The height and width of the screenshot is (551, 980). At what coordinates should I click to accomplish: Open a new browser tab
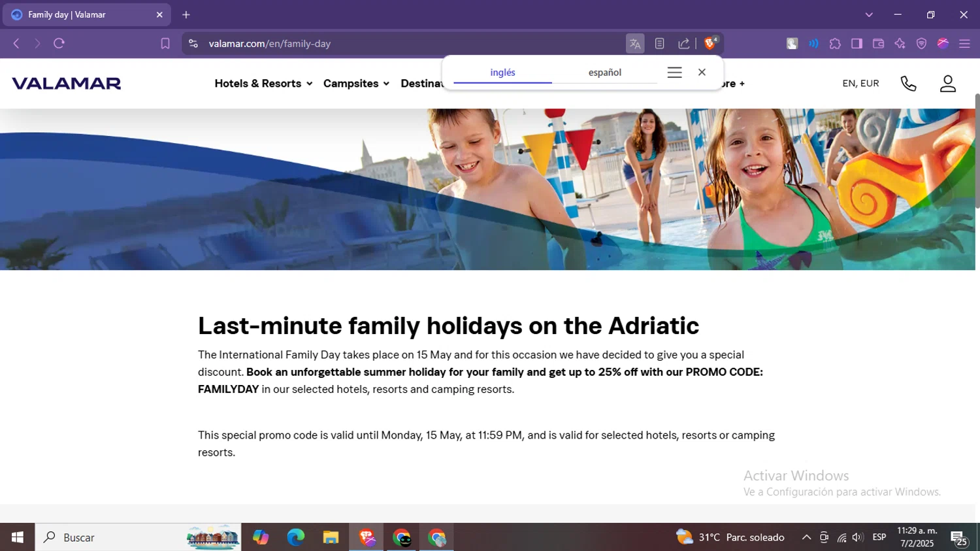point(186,14)
